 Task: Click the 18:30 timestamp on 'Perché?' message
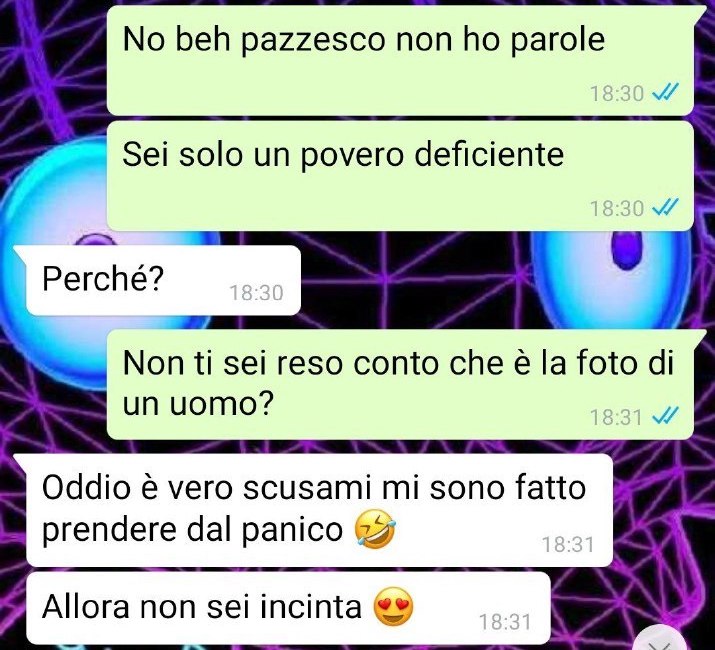[x=256, y=293]
